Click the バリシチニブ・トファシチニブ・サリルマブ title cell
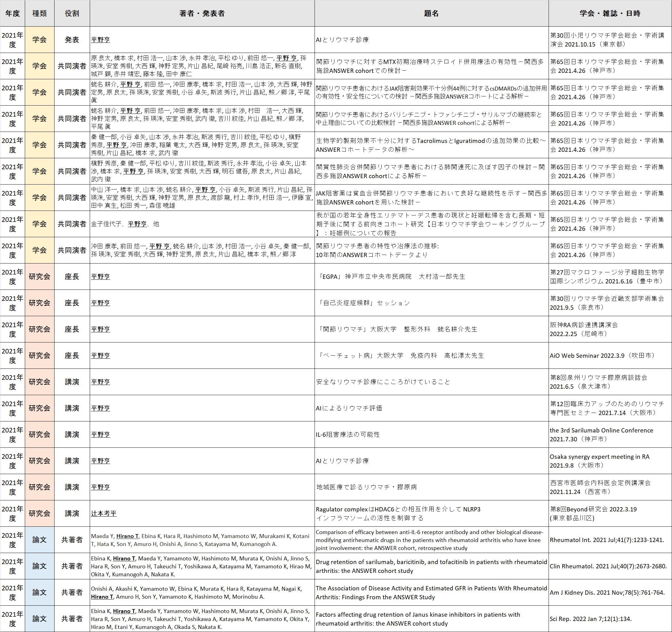The height and width of the screenshot is (632, 672). [431, 118]
